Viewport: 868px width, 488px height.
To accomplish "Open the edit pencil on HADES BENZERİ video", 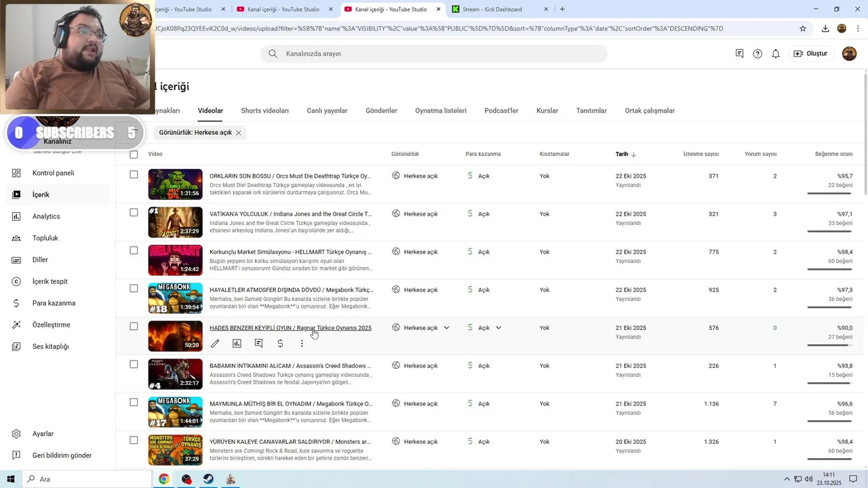I will [x=215, y=344].
